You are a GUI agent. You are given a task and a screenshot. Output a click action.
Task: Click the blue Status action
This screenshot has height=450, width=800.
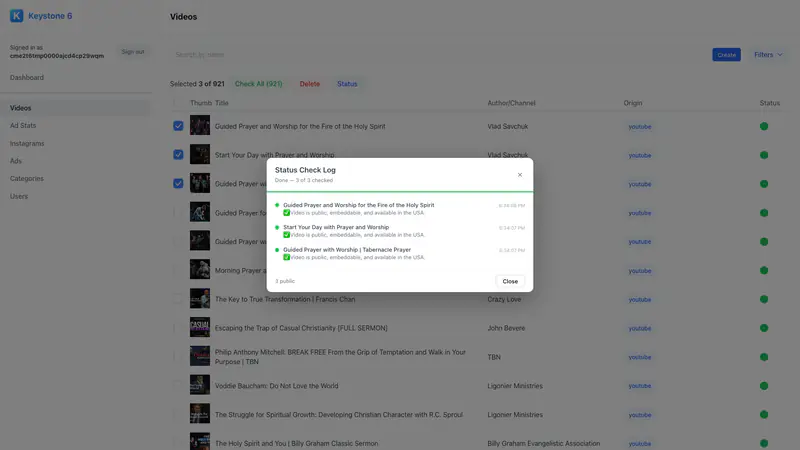tap(347, 84)
